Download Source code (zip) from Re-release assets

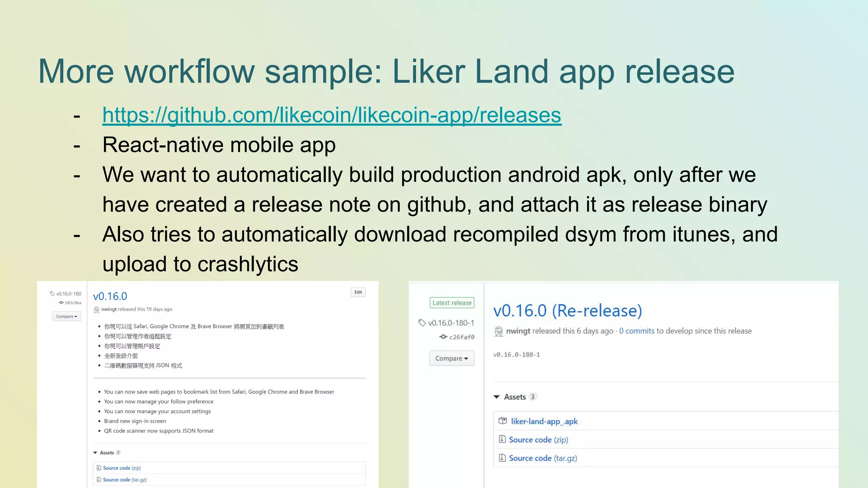539,440
